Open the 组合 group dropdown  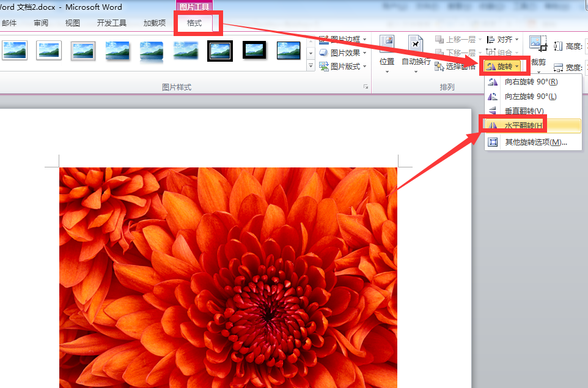(x=502, y=52)
